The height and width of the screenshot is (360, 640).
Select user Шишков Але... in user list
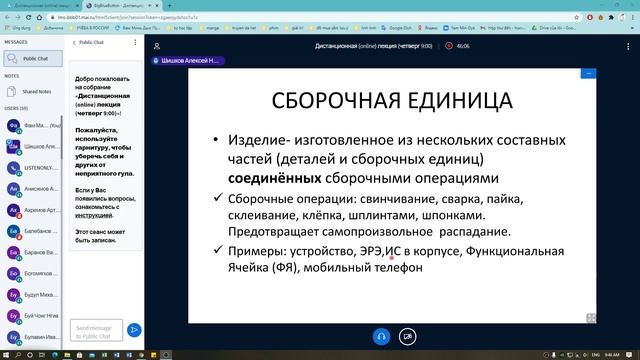(x=33, y=147)
